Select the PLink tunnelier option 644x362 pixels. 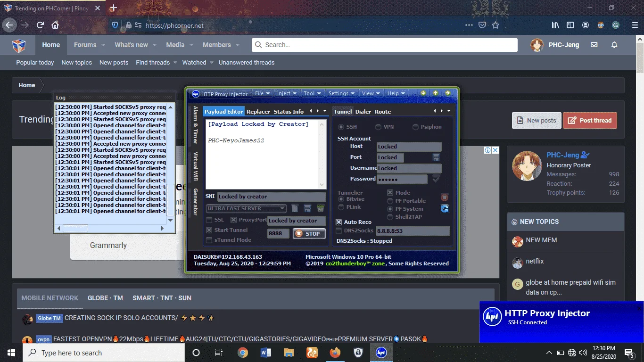[341, 207]
